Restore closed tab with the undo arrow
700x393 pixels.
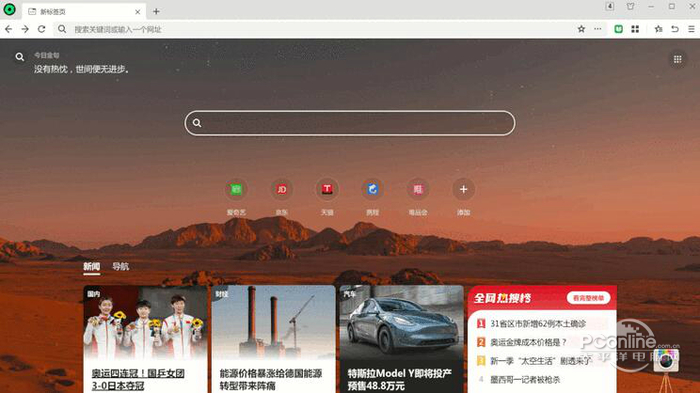(675, 29)
